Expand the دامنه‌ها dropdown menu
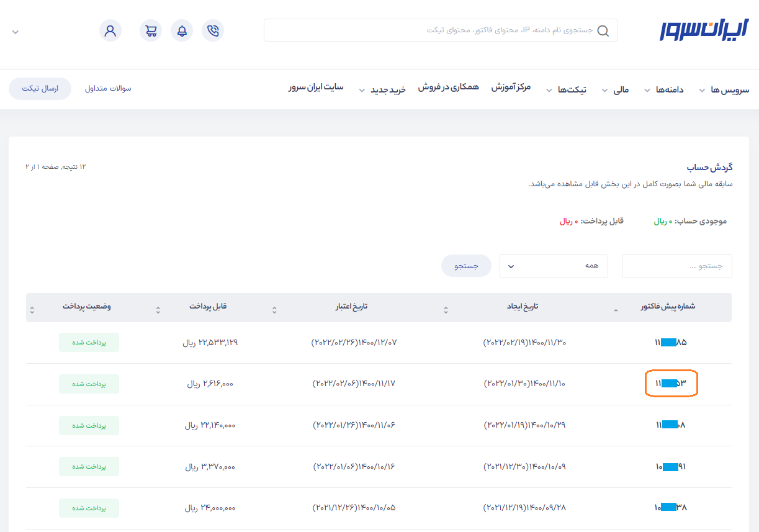The image size is (759, 532). point(664,90)
